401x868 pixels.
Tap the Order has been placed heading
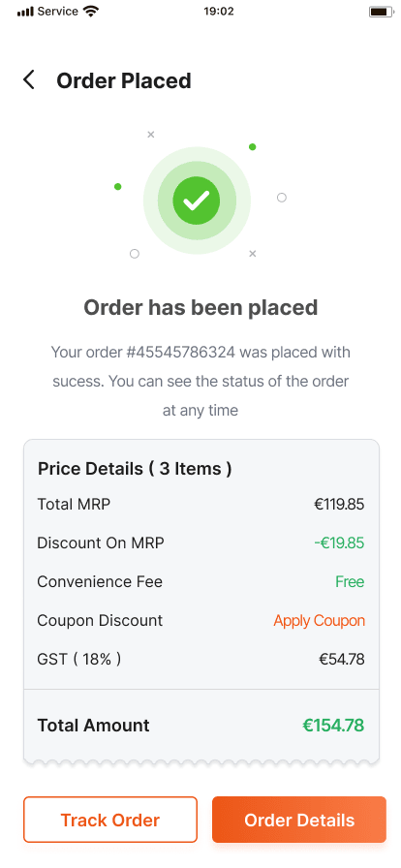(200, 307)
